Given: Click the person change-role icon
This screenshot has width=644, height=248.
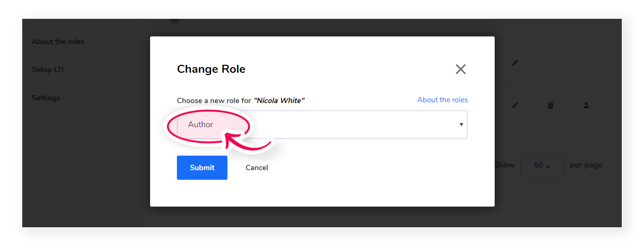Looking at the screenshot, I should pos(586,105).
